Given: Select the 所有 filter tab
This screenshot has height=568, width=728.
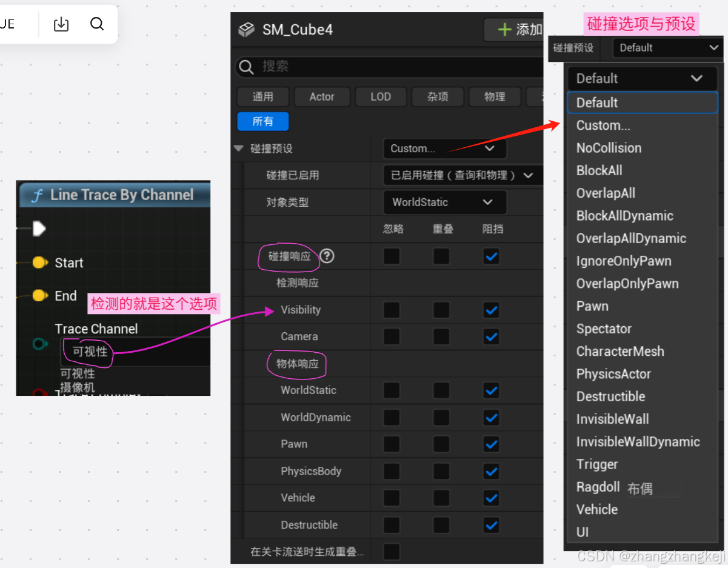Looking at the screenshot, I should (x=262, y=121).
